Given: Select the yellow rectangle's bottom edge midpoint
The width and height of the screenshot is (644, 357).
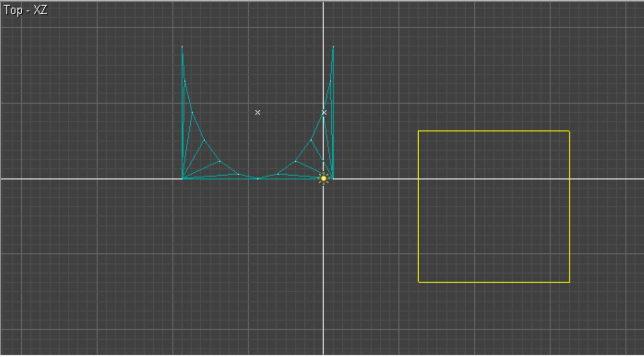Looking at the screenshot, I should 494,282.
